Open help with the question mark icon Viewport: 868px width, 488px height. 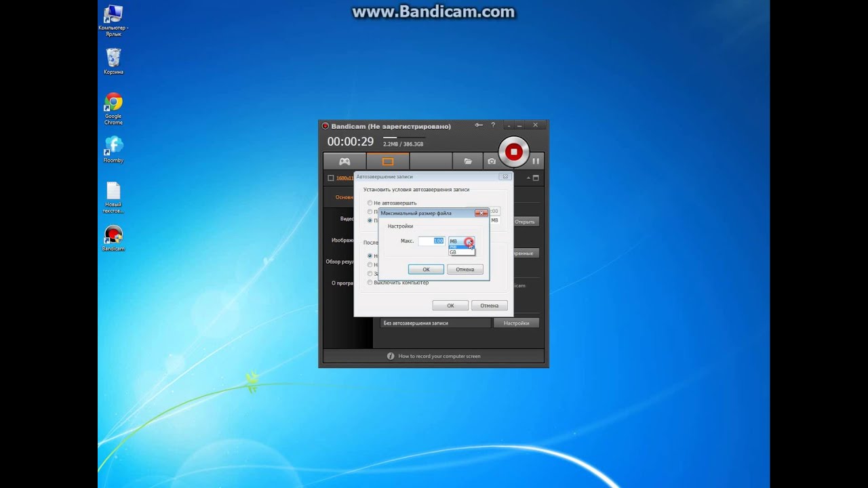point(493,125)
